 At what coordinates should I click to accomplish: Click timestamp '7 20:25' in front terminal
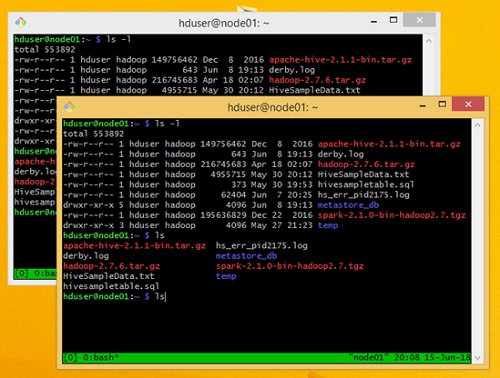point(295,195)
